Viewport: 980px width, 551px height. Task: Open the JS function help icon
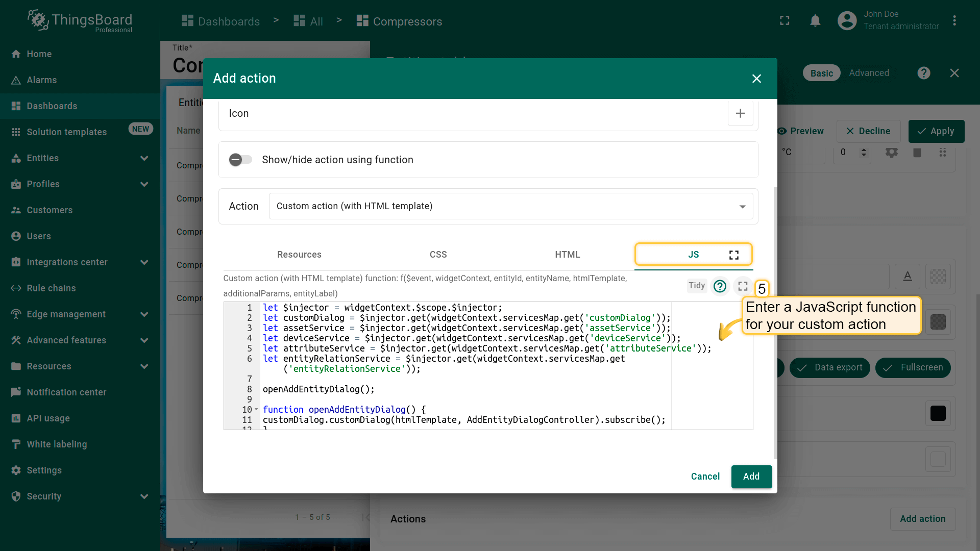720,286
